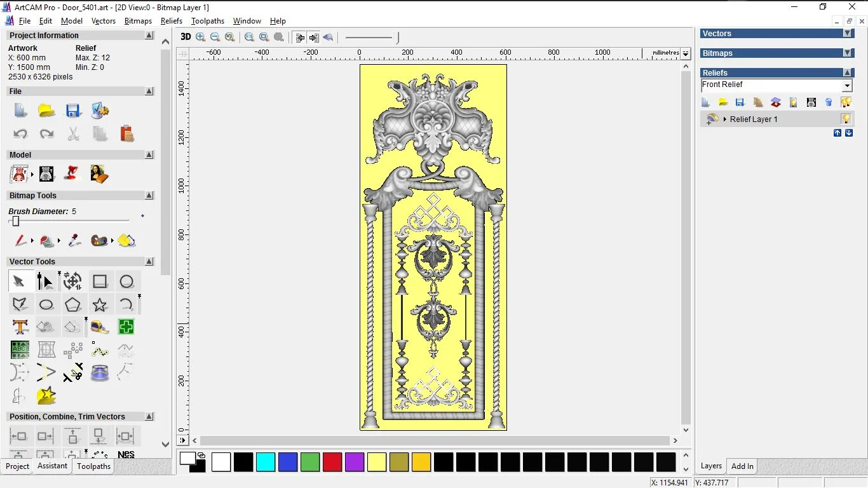Select the cyan color swatch

point(266,462)
